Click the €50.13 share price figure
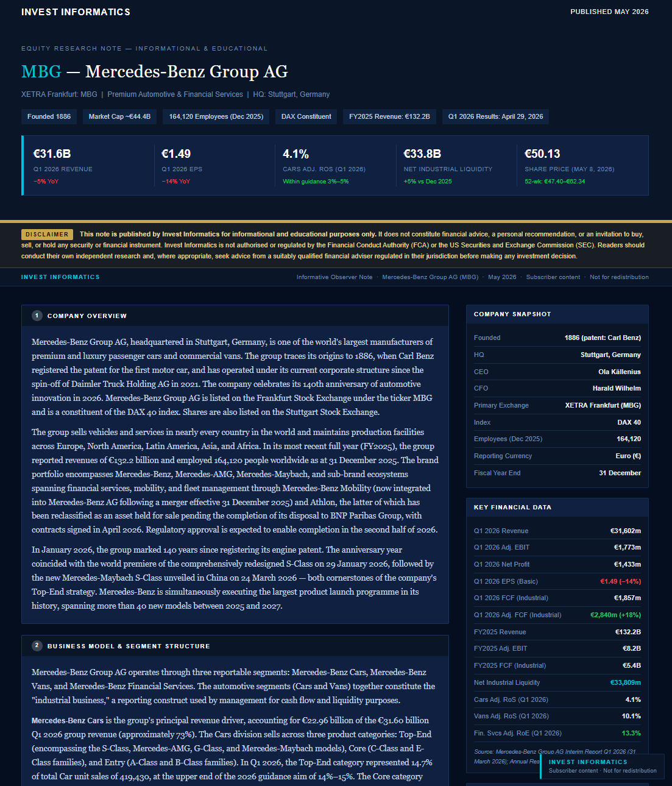 tap(542, 154)
